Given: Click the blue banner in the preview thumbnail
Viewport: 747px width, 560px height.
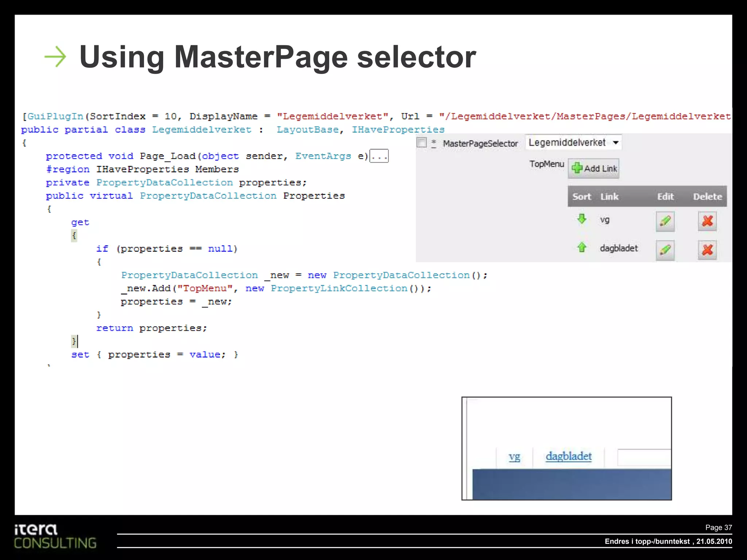Looking at the screenshot, I should [571, 484].
